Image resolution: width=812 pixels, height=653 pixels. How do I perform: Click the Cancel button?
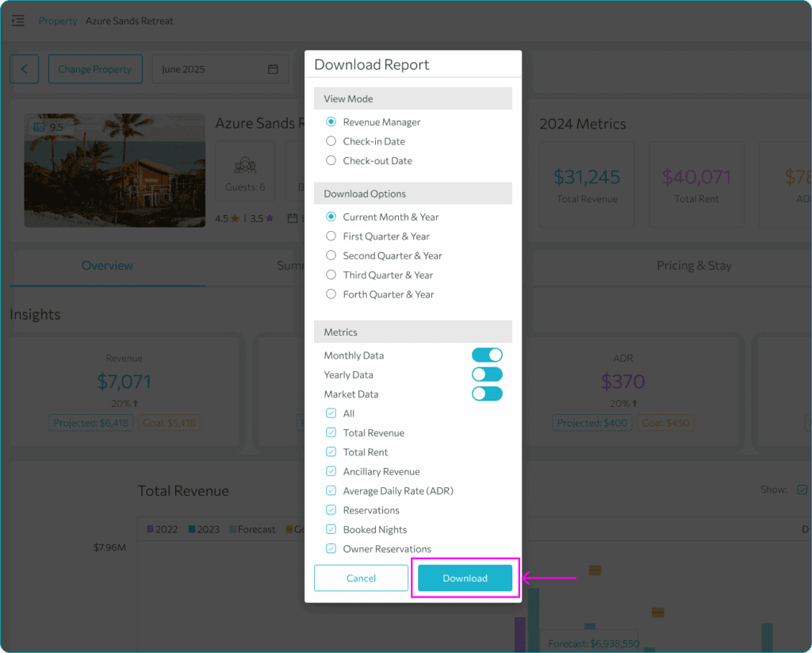[361, 578]
